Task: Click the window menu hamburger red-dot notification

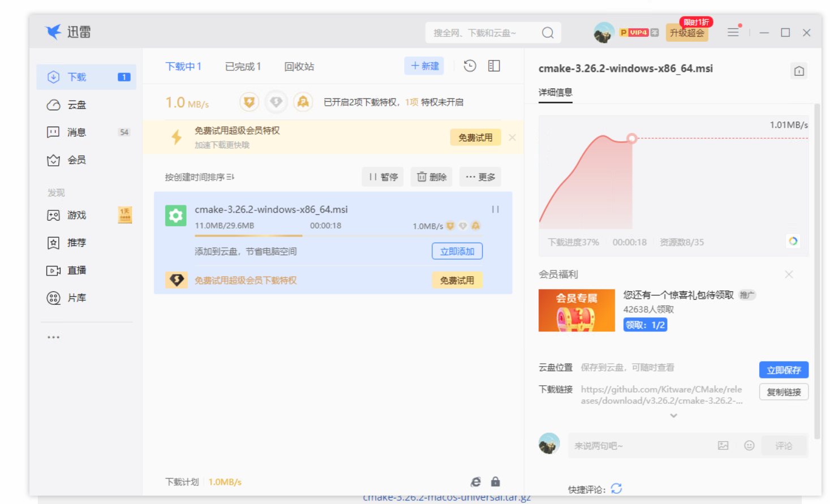Action: [740, 25]
